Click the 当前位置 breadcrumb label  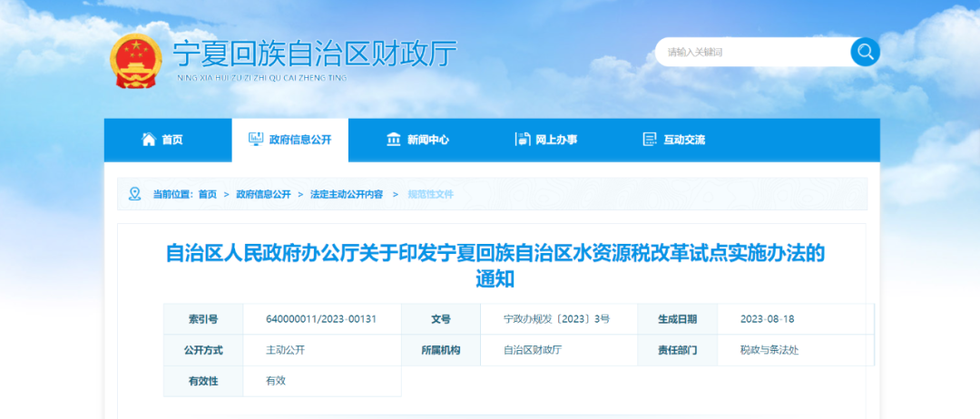point(173,194)
